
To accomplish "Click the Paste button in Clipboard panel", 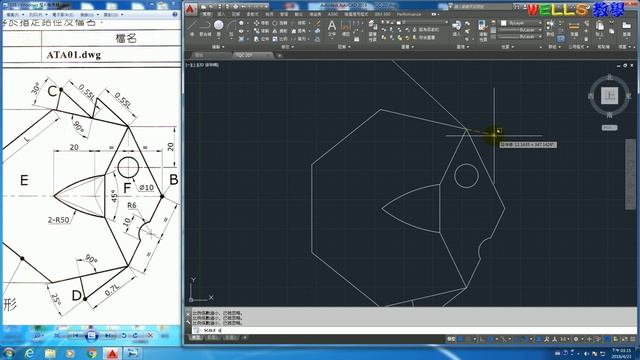I will (x=599, y=28).
